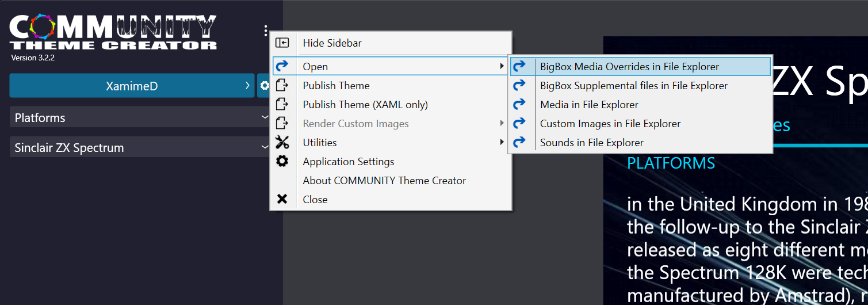Click the PLATFORMS heading in the preview
This screenshot has width=868, height=305.
click(x=671, y=163)
